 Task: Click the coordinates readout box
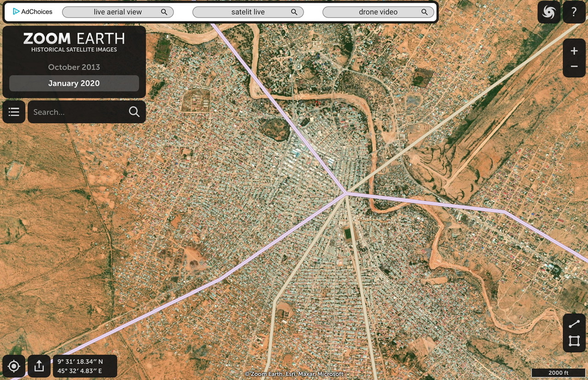(85, 366)
